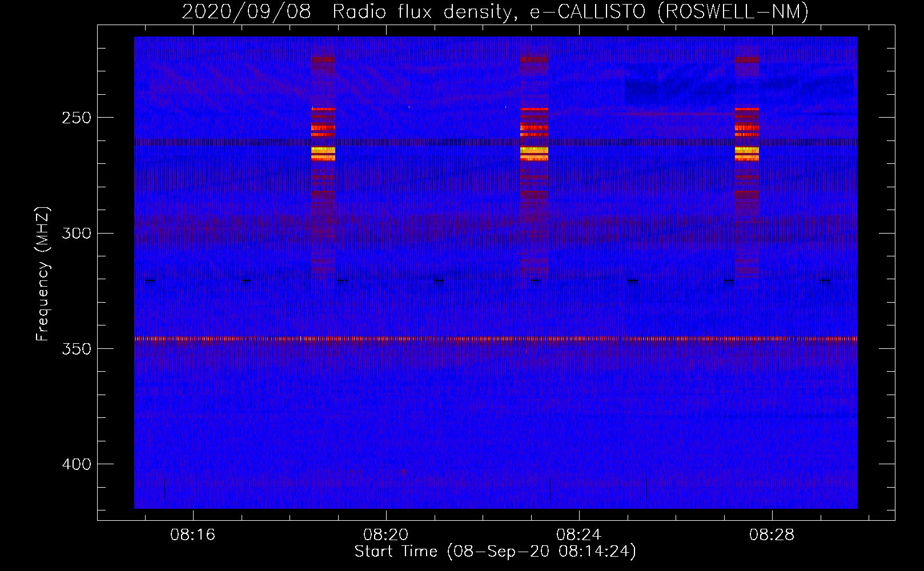The width and height of the screenshot is (924, 571).
Task: Select 'Start Time (08-Sep-20 08:14:24)' axis label
Action: tap(495, 552)
